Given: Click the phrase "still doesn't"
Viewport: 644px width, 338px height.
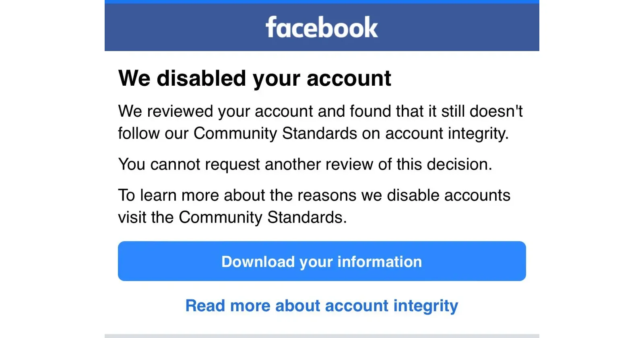Looking at the screenshot, I should pyautogui.click(x=482, y=111).
